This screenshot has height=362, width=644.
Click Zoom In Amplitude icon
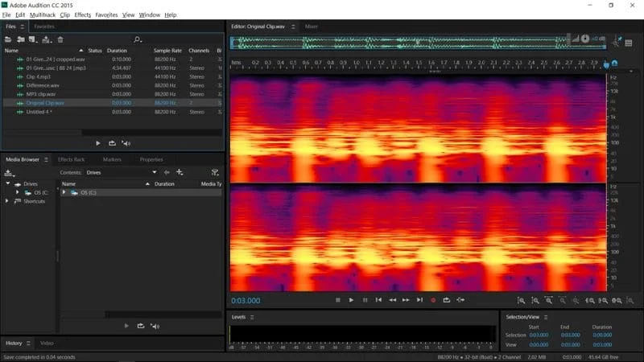(521, 300)
